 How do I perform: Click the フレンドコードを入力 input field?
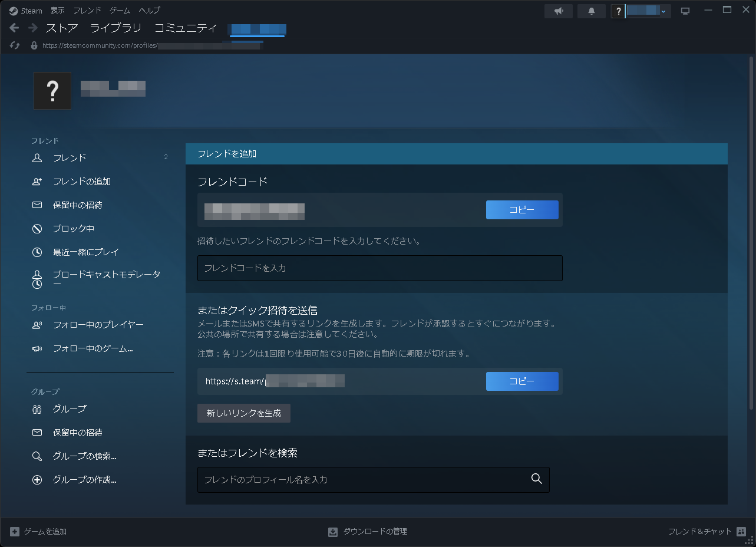(379, 268)
